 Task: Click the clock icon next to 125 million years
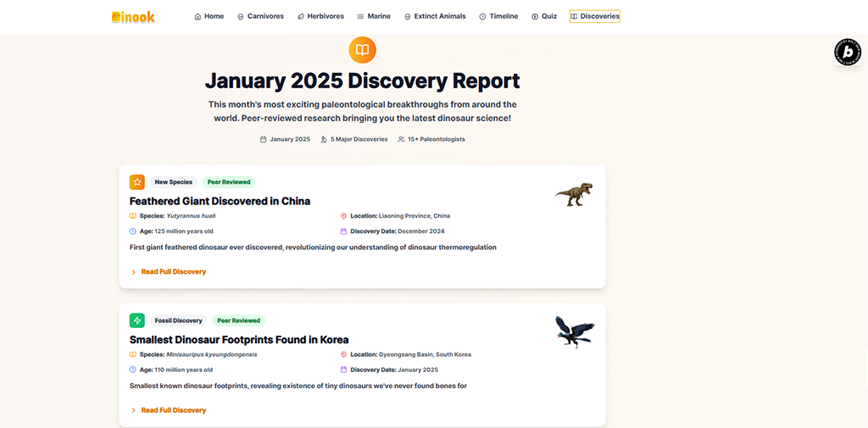tap(133, 231)
